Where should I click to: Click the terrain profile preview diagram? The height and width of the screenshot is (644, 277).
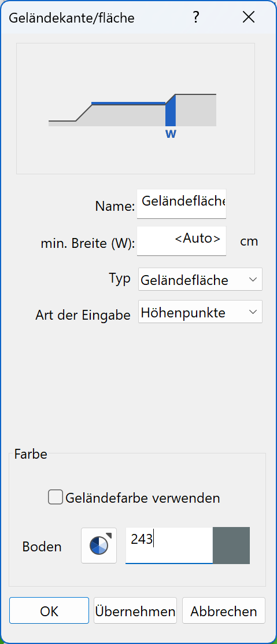click(x=135, y=108)
